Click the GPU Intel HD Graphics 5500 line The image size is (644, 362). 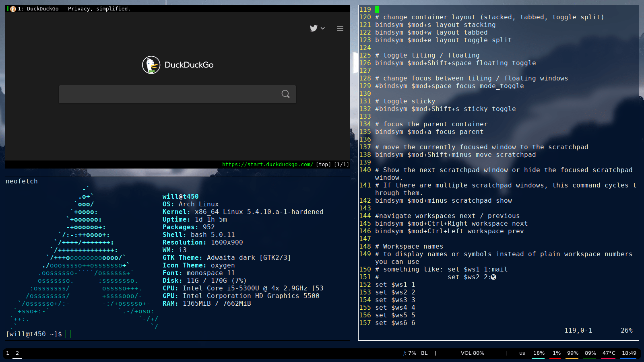[241, 296]
